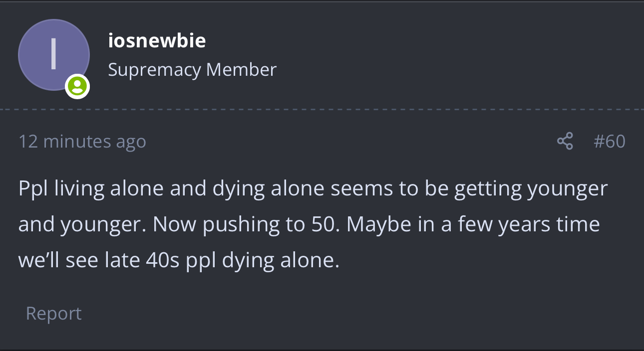
Task: Open the "12 minutes ago" timestamp link
Action: coord(82,142)
